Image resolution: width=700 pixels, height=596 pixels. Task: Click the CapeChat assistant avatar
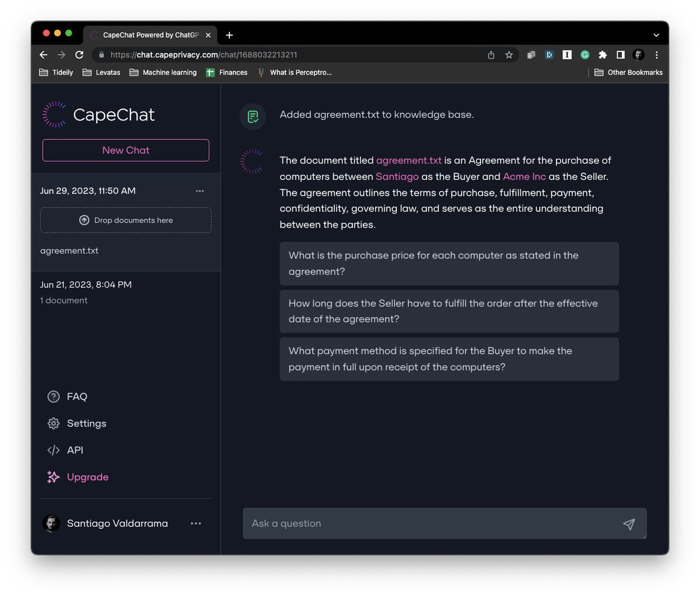tap(252, 162)
